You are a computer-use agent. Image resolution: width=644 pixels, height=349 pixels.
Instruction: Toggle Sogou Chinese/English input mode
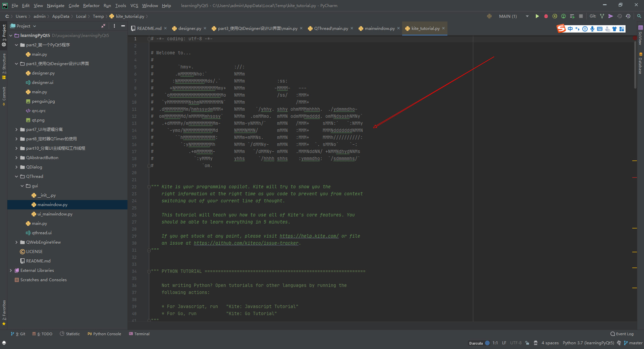570,29
